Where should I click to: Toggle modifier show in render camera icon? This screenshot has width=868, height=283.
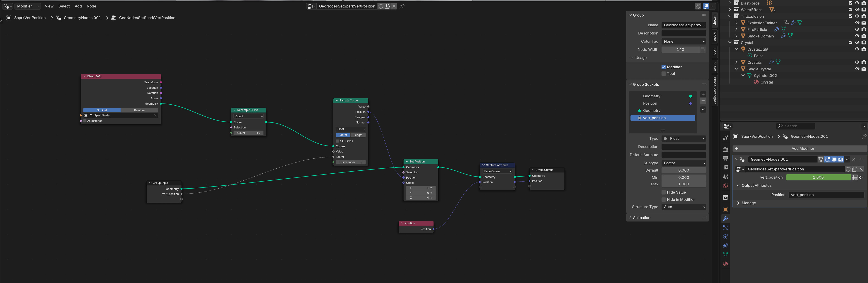coord(841,160)
